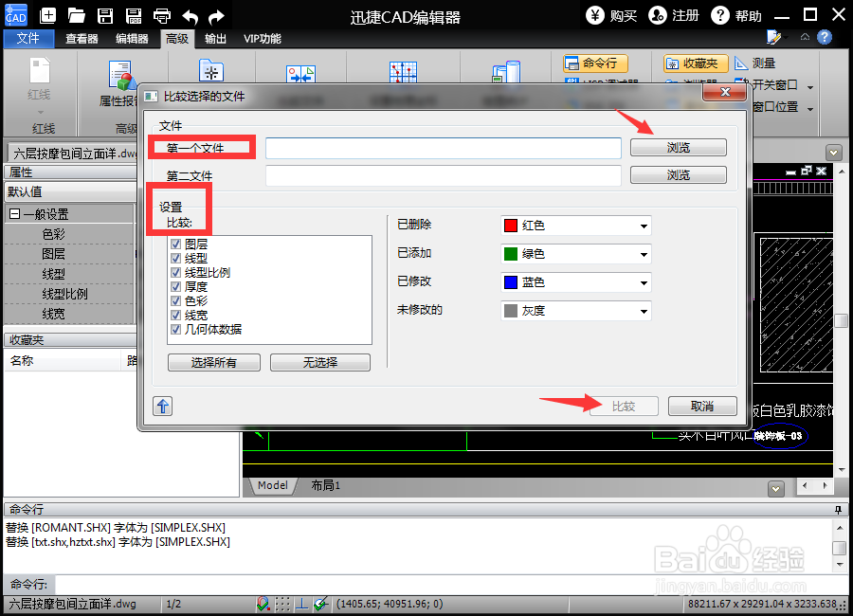Click the 选择所有 button
853x616 pixels.
214,362
